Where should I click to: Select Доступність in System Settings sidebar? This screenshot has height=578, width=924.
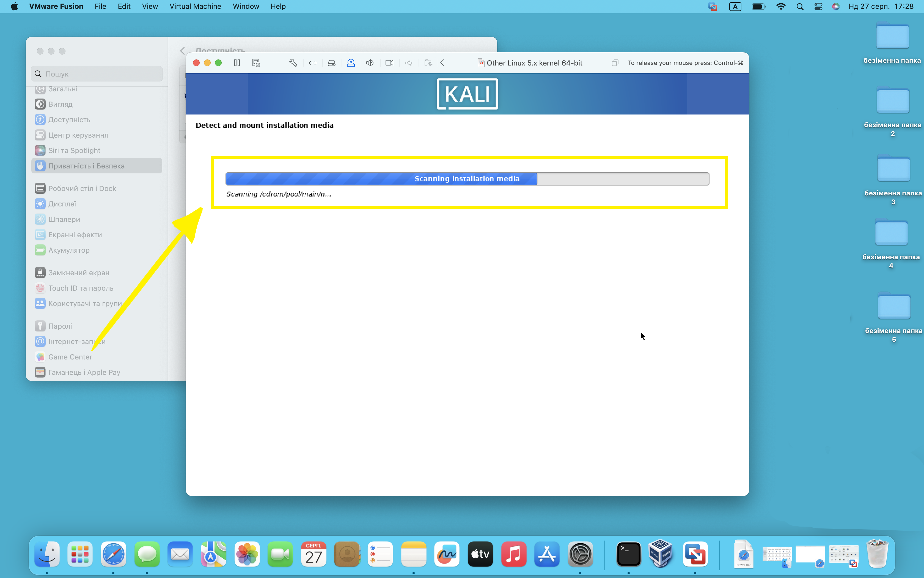click(97, 120)
